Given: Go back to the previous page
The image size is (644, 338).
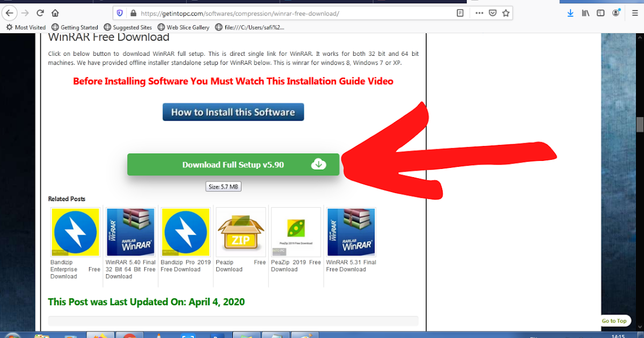Looking at the screenshot, I should [9, 13].
